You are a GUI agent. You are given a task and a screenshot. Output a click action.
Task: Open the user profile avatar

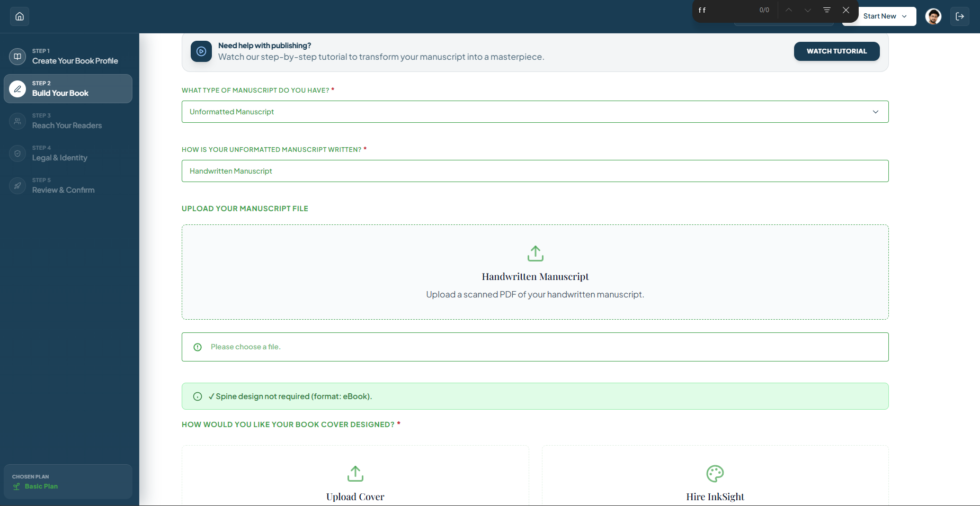tap(933, 16)
